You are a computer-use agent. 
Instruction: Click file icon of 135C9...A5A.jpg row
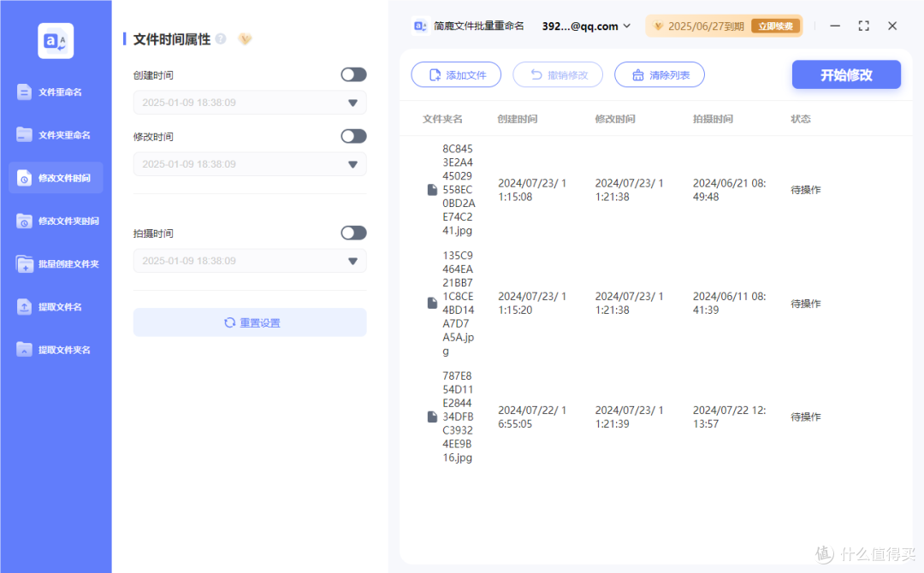tap(432, 303)
